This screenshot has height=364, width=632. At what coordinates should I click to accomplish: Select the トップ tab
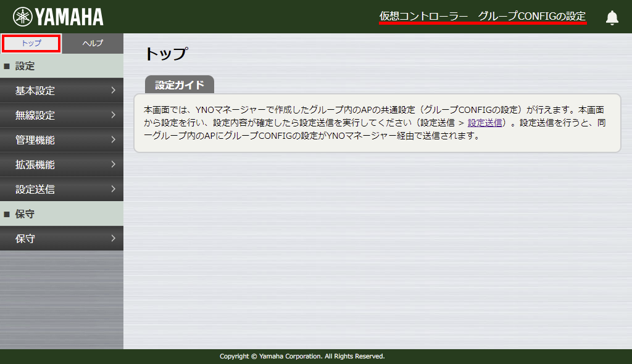[x=31, y=44]
